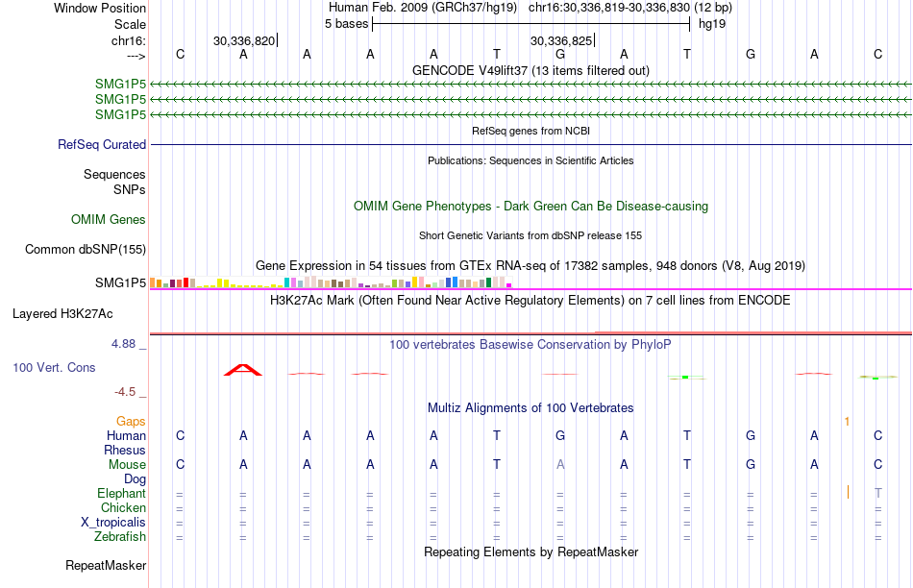Click the PhyloP Basewise Conservation title
The height and width of the screenshot is (588, 913).
pyautogui.click(x=531, y=345)
